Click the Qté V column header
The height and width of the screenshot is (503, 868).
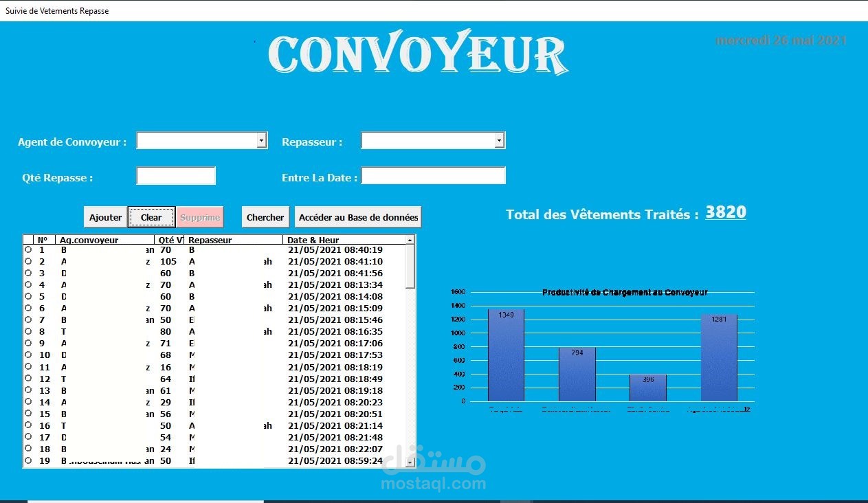[x=170, y=240]
